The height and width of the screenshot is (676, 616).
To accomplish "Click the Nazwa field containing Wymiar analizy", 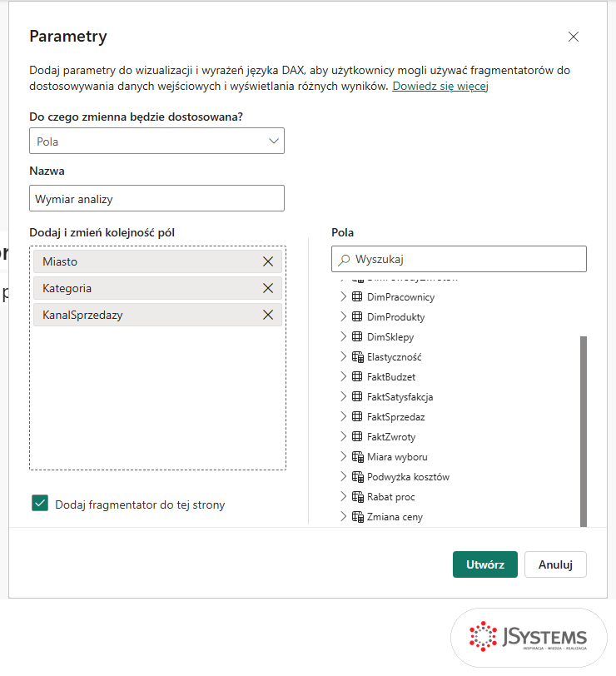I will point(156,198).
